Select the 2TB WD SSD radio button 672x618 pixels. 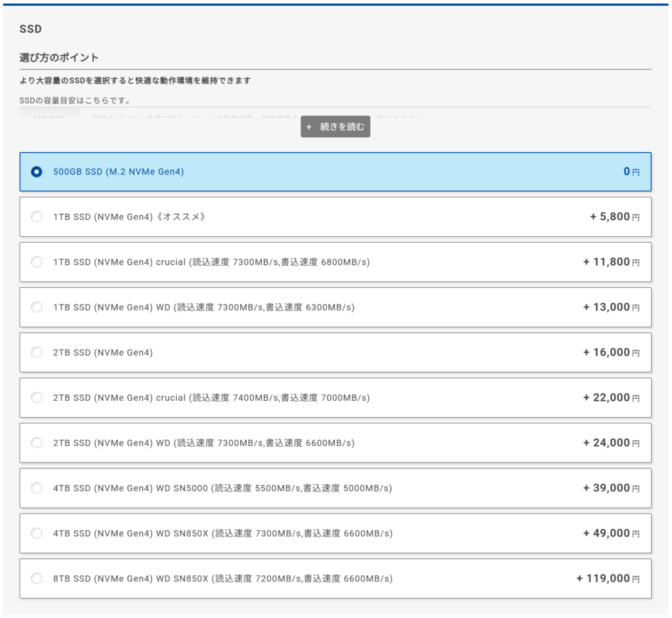coord(37,443)
